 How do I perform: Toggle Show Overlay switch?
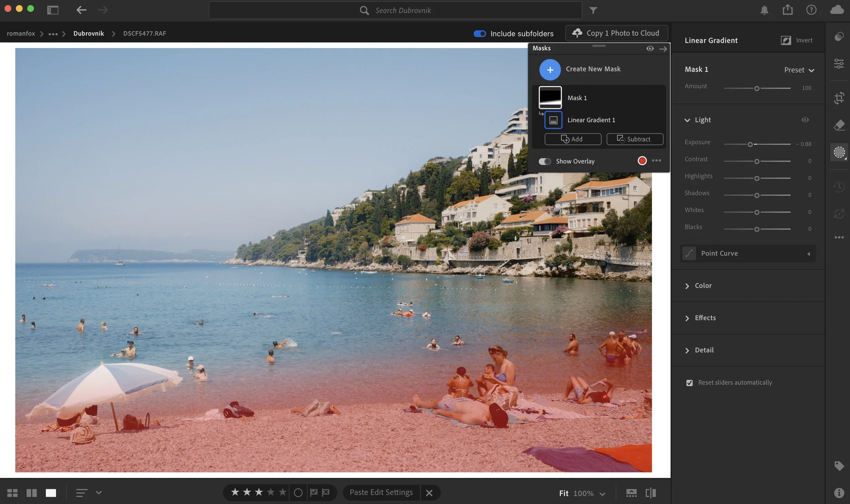tap(545, 161)
